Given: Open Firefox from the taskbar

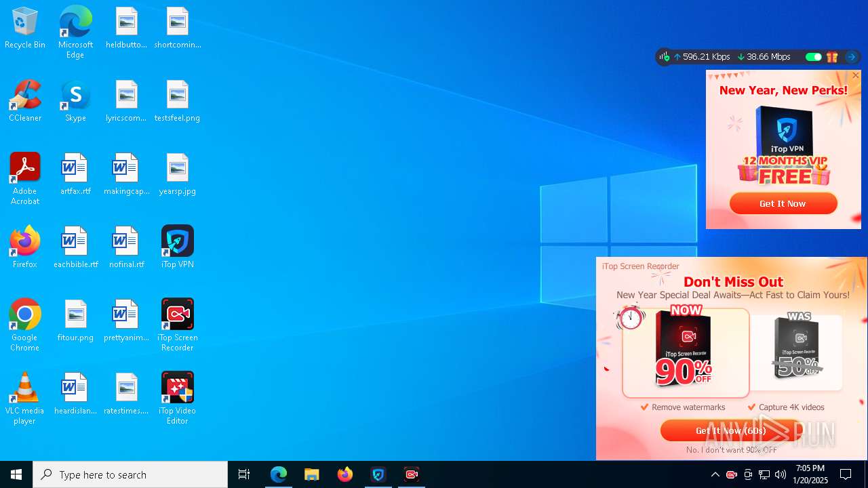Looking at the screenshot, I should (x=345, y=474).
